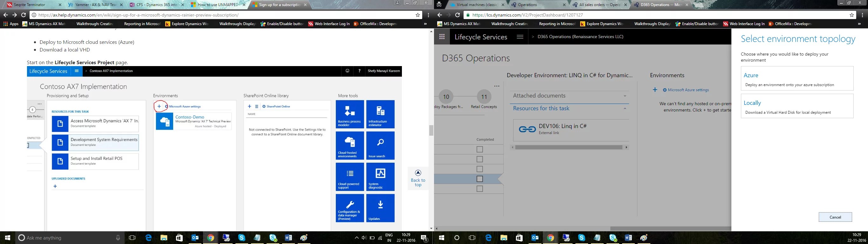Screen dimensions: 868x244
Task: Open Microsoft Azure settings link in LCS
Action: point(686,90)
